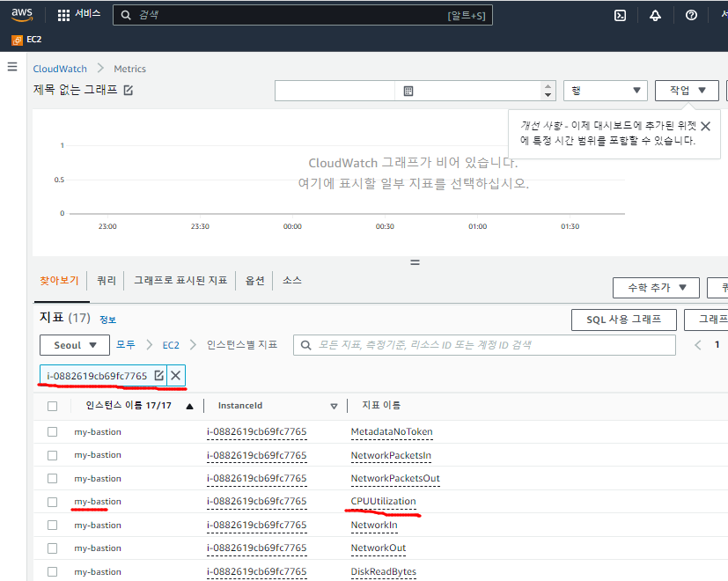Check the NetworkOut row checkbox
The width and height of the screenshot is (728, 581).
[x=53, y=548]
